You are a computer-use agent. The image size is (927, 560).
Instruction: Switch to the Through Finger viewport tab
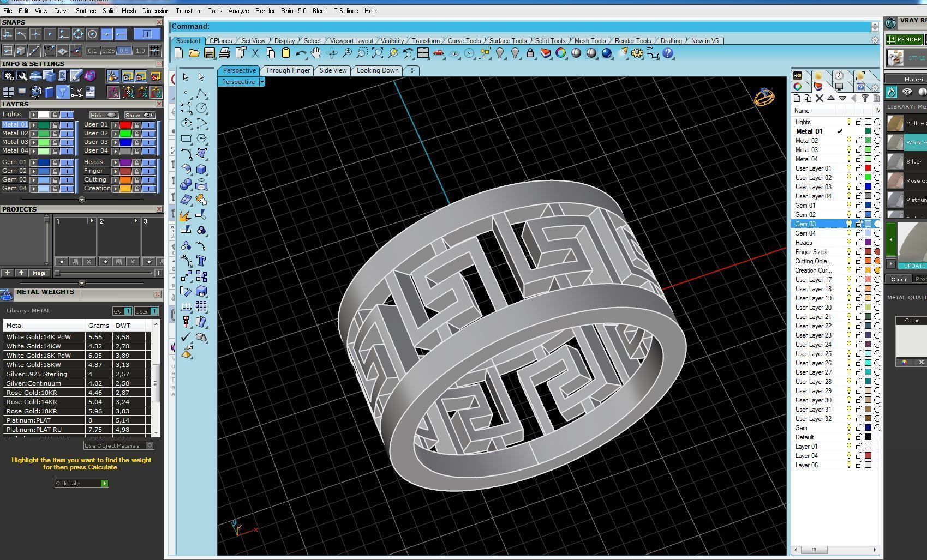(288, 70)
